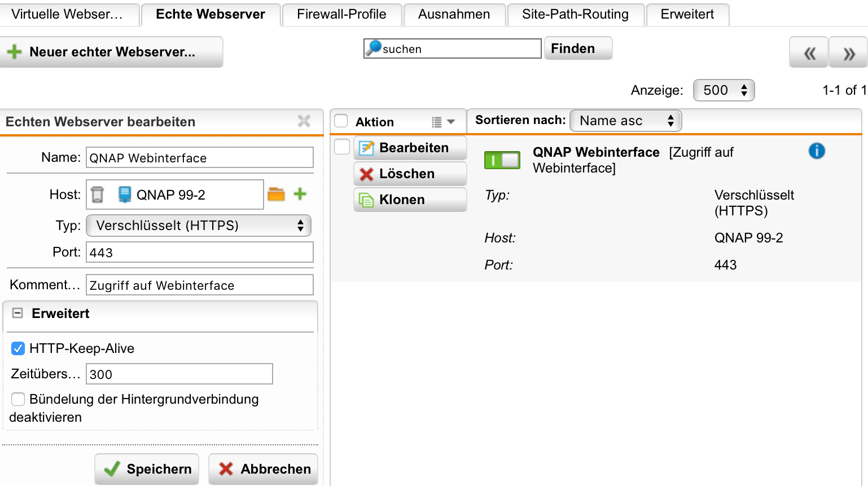The height and width of the screenshot is (486, 868).
Task: Open the Typ dropdown Verschlüsselt (HTTPS)
Action: [199, 226]
